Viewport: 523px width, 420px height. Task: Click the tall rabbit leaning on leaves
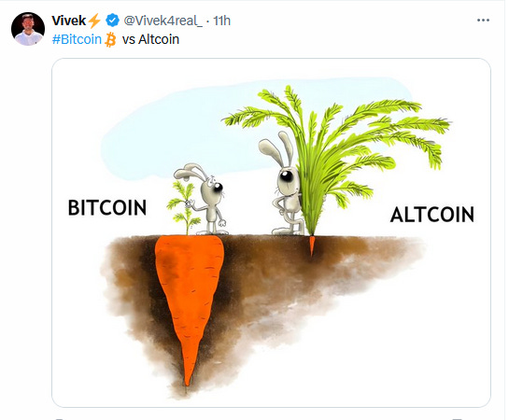282,183
